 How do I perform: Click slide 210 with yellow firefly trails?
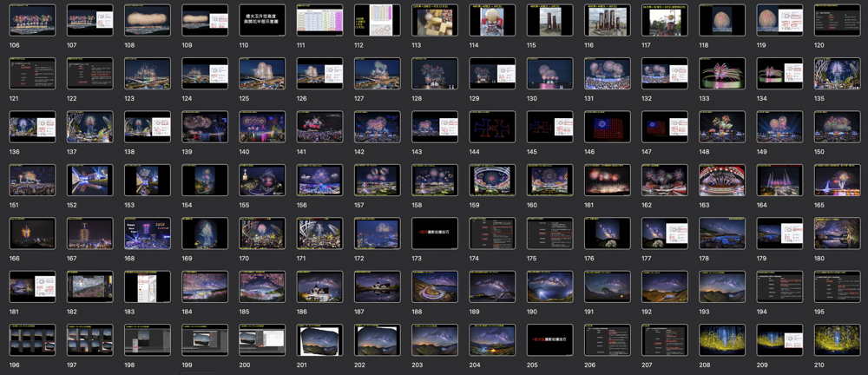pyautogui.click(x=837, y=339)
